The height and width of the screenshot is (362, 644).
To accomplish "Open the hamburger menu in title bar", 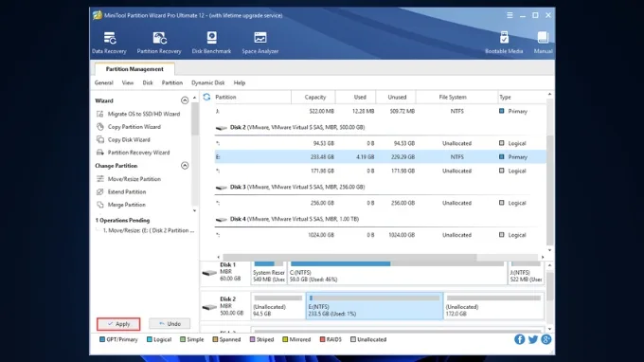I will coord(510,15).
